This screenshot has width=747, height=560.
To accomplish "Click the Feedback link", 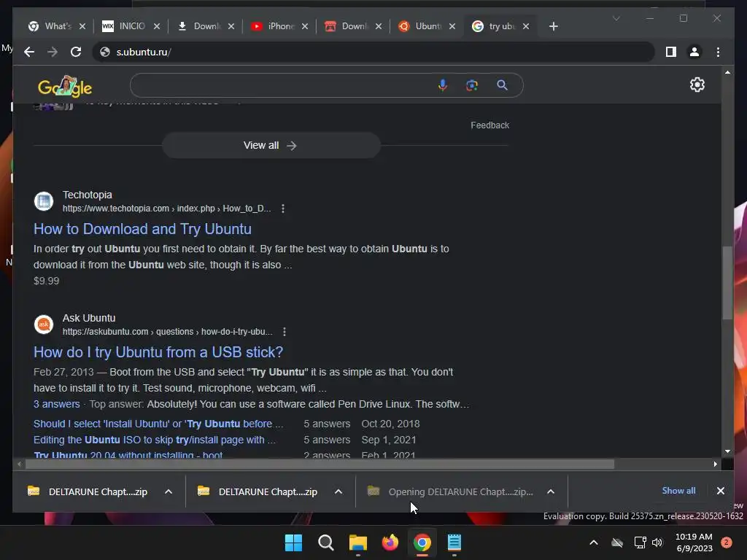I will pyautogui.click(x=489, y=125).
